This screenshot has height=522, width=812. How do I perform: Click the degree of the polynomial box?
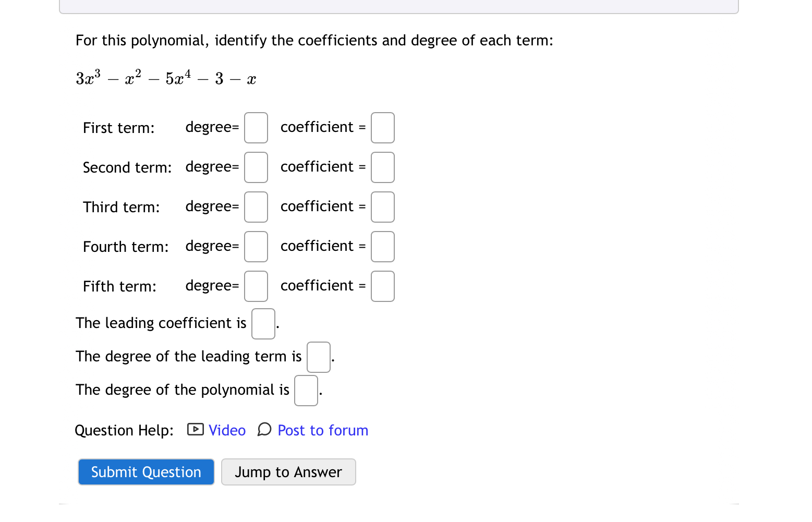coord(306,390)
